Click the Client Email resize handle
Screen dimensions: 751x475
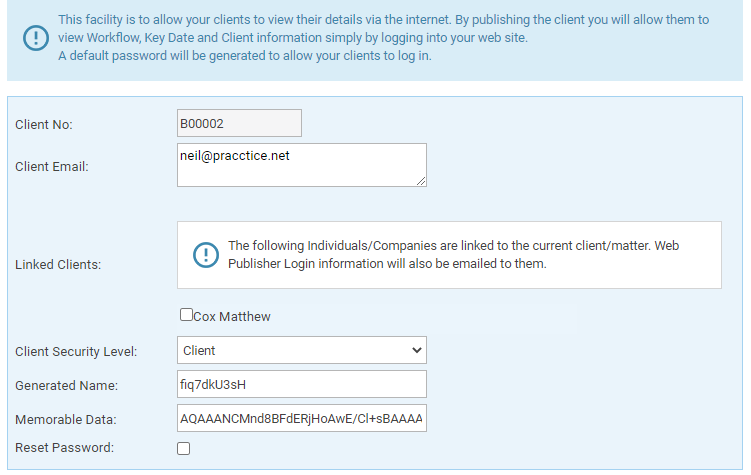coord(421,181)
